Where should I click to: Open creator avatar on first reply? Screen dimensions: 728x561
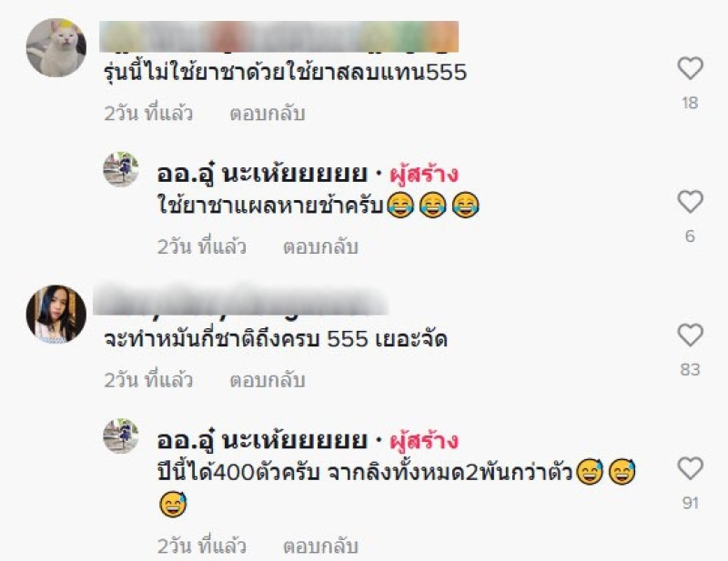click(x=121, y=169)
